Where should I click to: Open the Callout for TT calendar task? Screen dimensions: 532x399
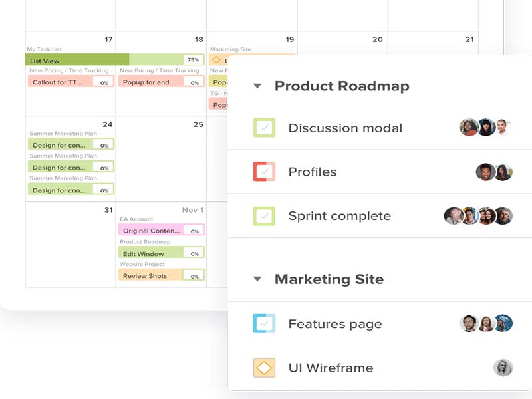point(60,82)
